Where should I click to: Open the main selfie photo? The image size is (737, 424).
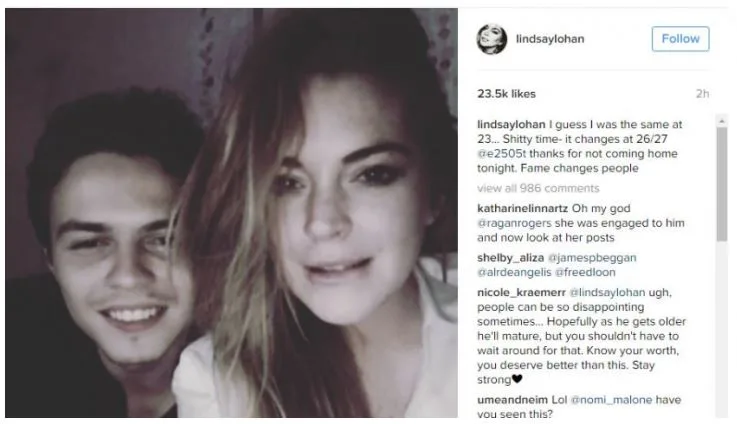(x=231, y=212)
